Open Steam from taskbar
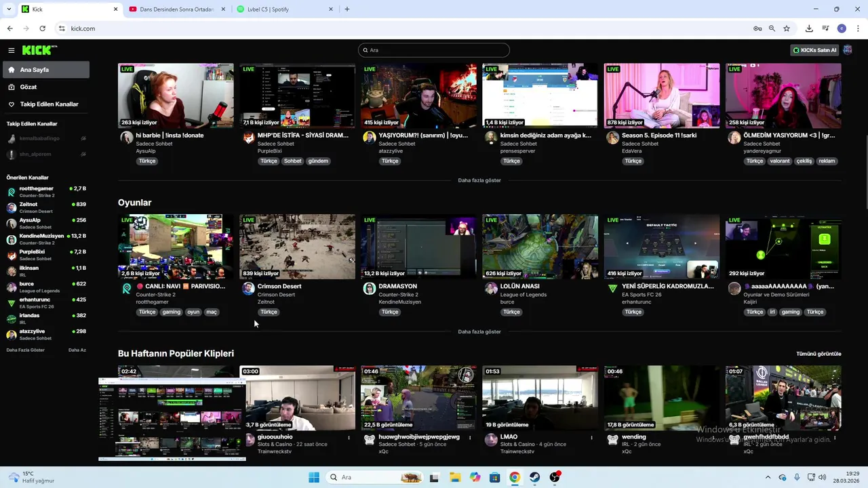This screenshot has height=488, width=868. click(535, 477)
